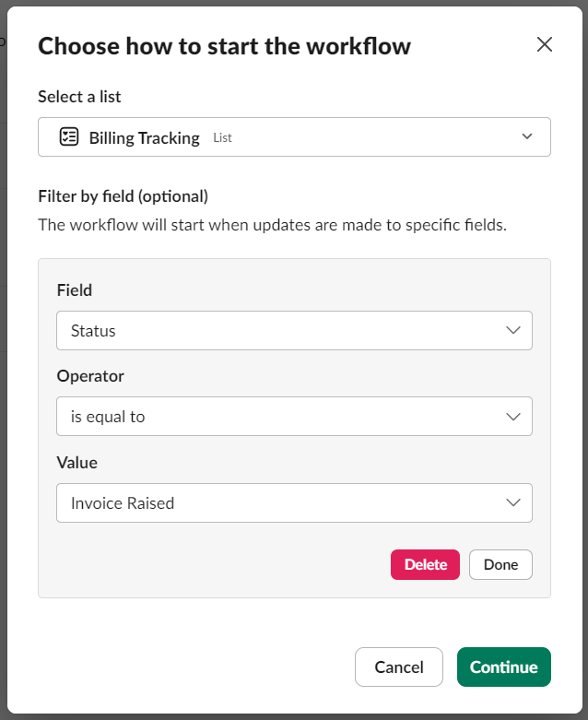
Task: Open the Billing Tracking list selector
Action: (x=294, y=136)
